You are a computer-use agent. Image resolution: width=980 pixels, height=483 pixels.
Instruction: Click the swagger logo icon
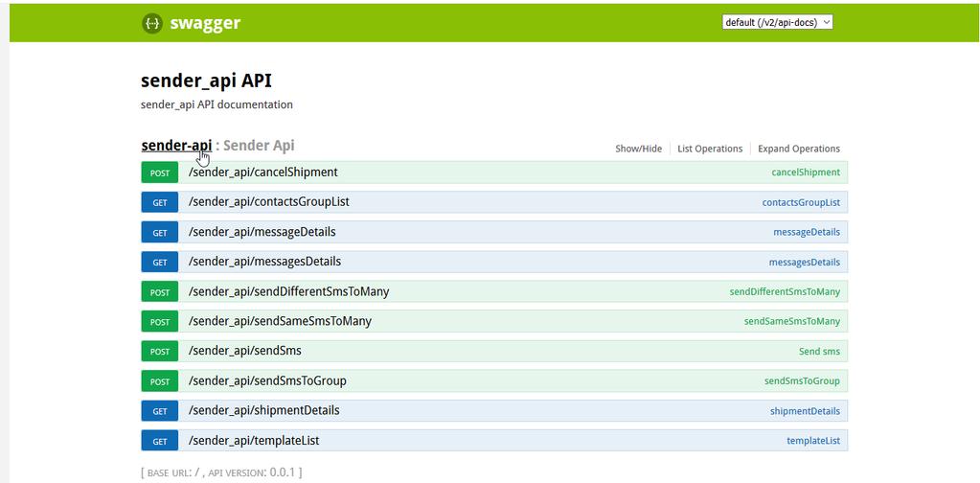[x=152, y=23]
